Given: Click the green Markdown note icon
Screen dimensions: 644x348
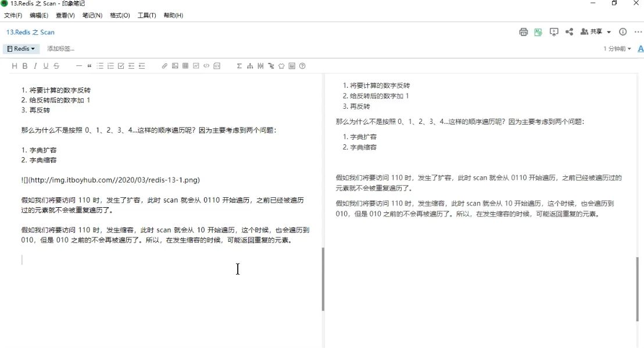Looking at the screenshot, I should [538, 32].
